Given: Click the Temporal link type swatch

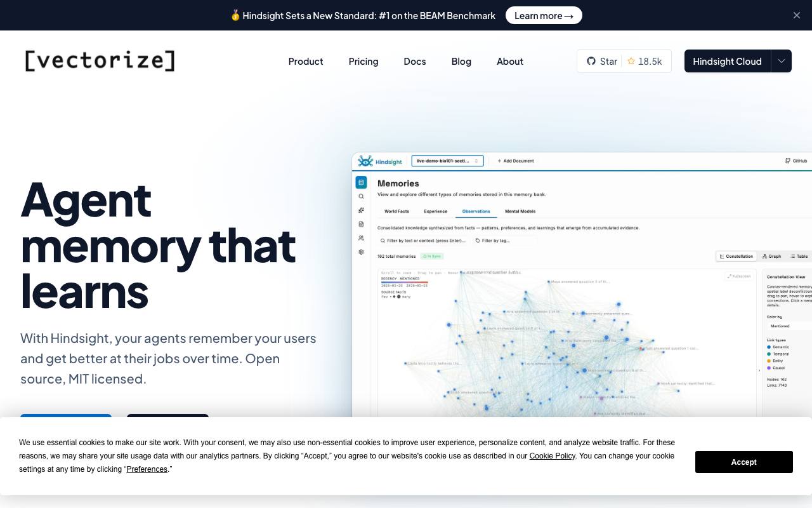Looking at the screenshot, I should click(x=769, y=354).
